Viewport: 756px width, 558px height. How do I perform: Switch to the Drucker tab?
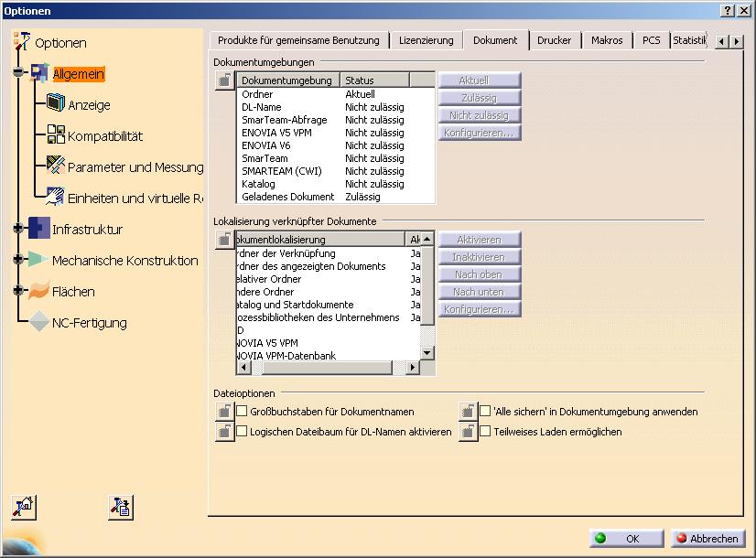click(554, 40)
